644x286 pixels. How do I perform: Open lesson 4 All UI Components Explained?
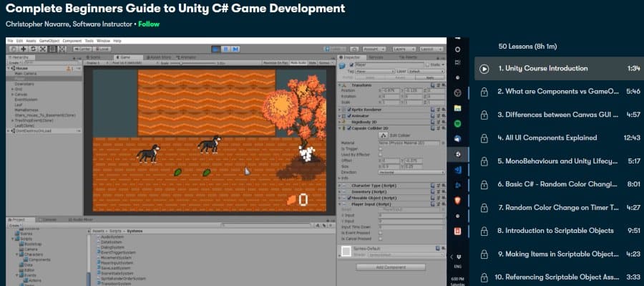pos(559,138)
